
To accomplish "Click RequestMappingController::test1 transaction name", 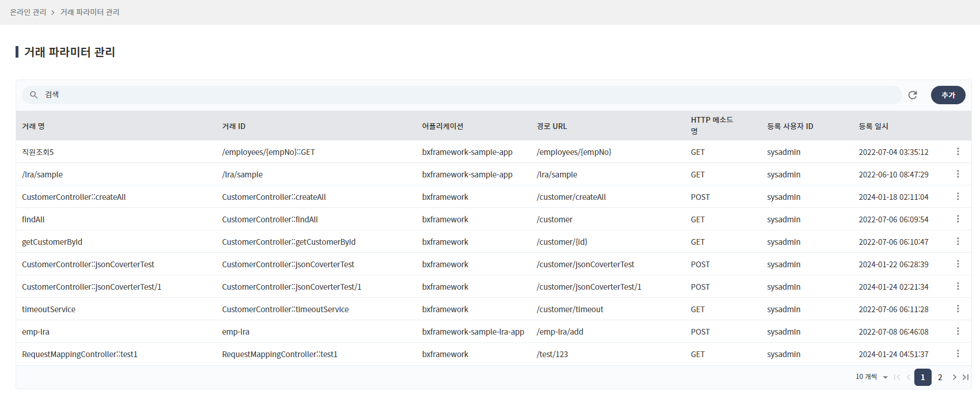I will (80, 354).
